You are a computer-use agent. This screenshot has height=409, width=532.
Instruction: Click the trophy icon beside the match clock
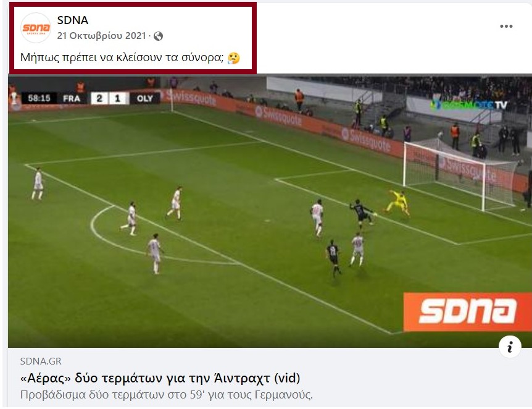[14, 98]
